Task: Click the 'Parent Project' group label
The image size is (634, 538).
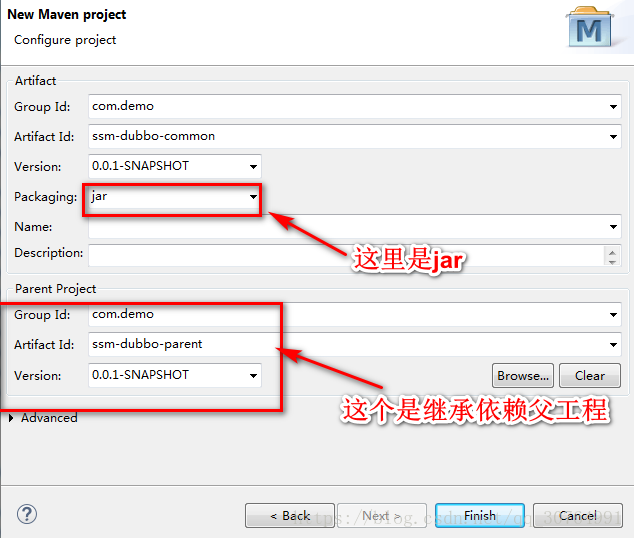Action: coord(55,289)
